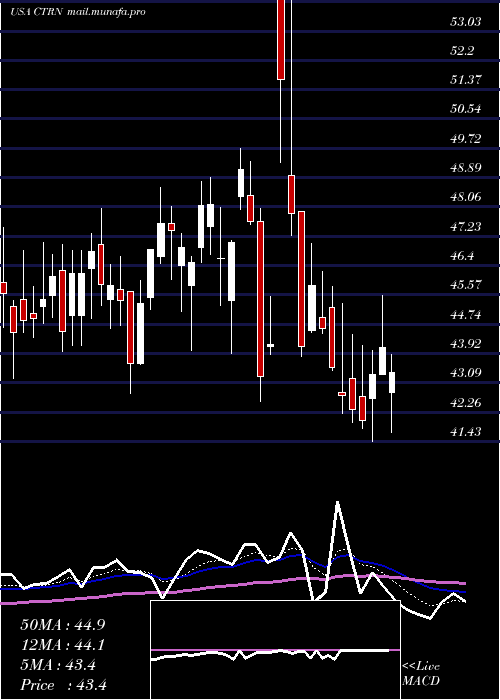Screen dimensions: 500x700
Task: Click the tall red candle touching the chart top
Action: (281, 40)
